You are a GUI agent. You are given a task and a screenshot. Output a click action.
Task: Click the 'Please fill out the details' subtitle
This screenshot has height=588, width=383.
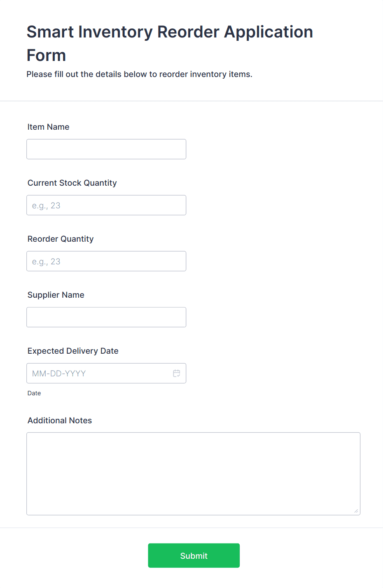tap(139, 74)
